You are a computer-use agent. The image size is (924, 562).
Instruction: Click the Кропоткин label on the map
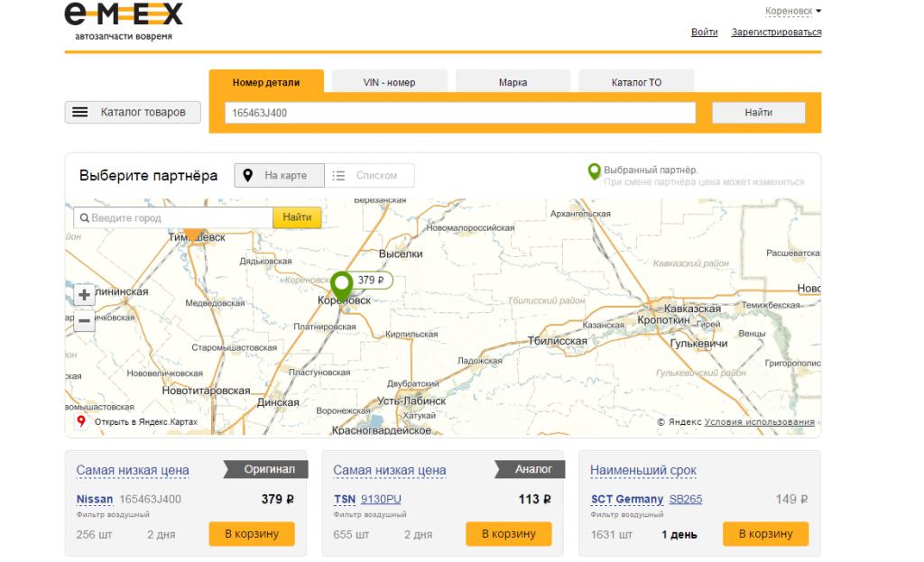pyautogui.click(x=663, y=320)
